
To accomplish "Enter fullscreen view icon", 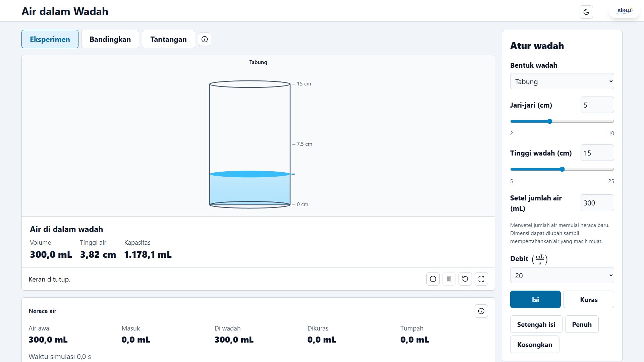I will 481,279.
